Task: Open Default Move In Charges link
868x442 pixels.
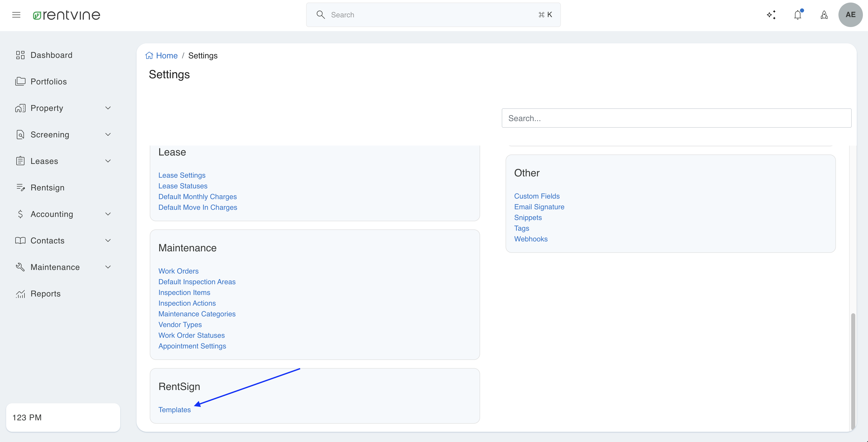Action: coord(198,207)
